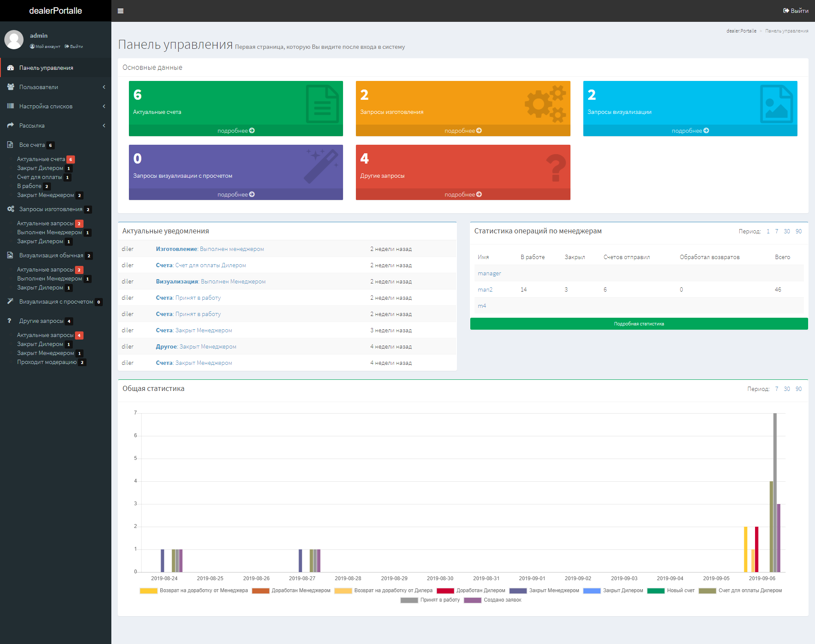Click the image file icon beside Визуализация обычная

coord(10,255)
